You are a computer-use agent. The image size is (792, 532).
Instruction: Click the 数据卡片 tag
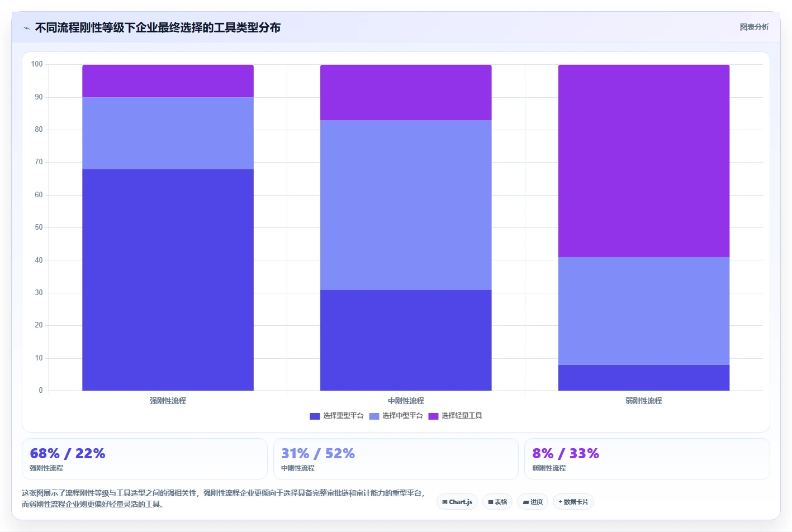[573, 502]
